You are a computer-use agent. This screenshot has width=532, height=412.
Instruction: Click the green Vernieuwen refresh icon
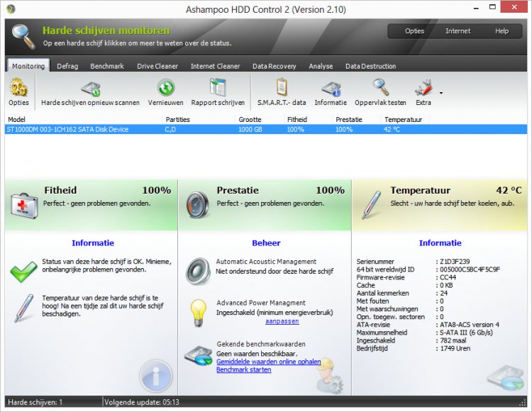pos(165,89)
